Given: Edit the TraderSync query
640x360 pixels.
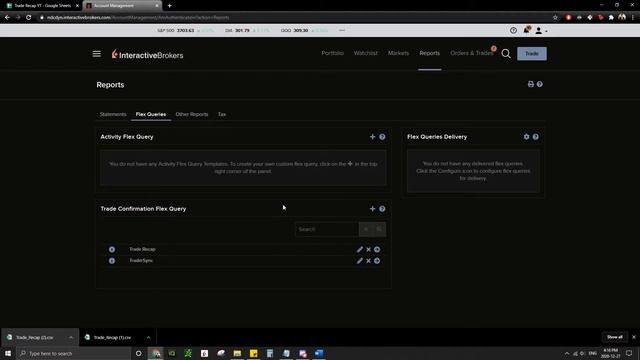Looking at the screenshot, I should point(360,261).
